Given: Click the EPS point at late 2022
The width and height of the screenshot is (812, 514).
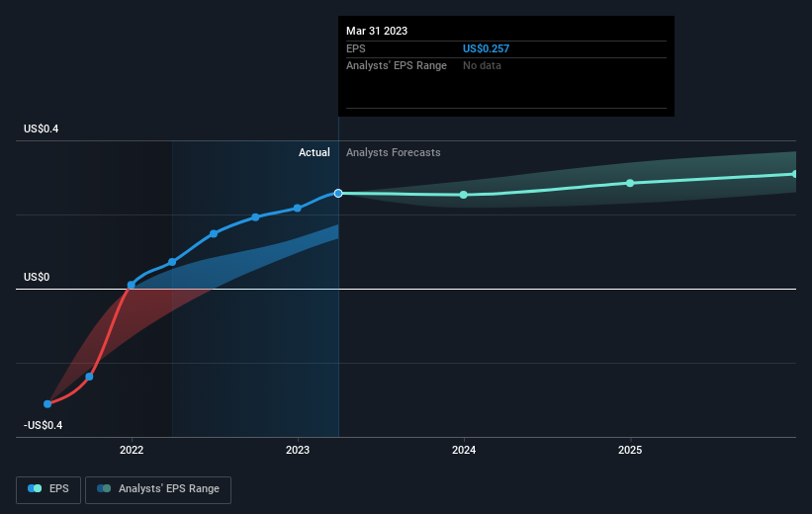Looking at the screenshot, I should pos(255,216).
